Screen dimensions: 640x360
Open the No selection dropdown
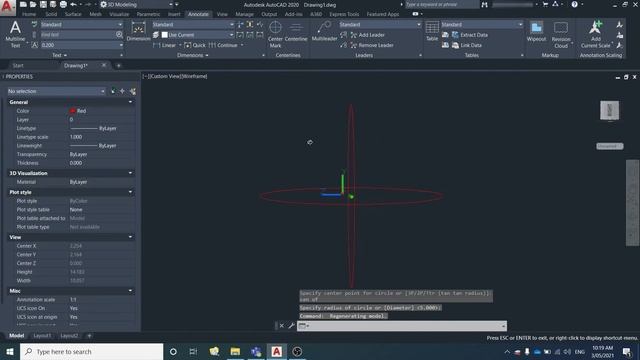click(x=56, y=91)
